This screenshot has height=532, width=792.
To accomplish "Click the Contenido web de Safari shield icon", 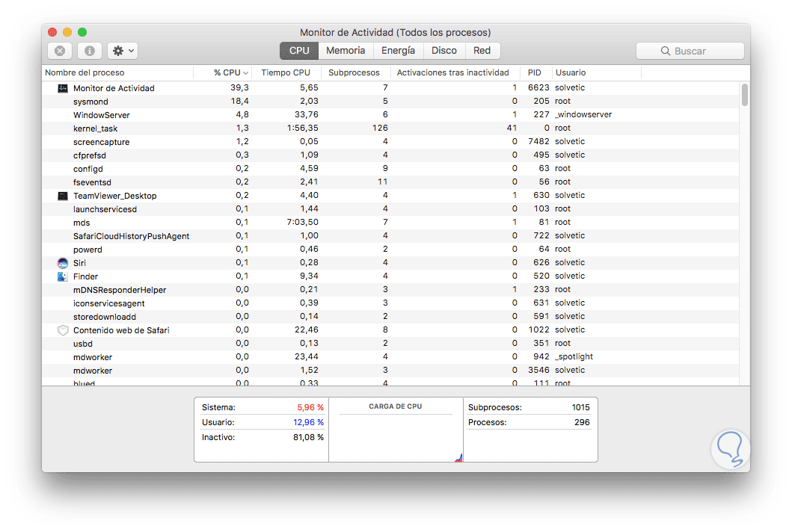I will pos(63,330).
